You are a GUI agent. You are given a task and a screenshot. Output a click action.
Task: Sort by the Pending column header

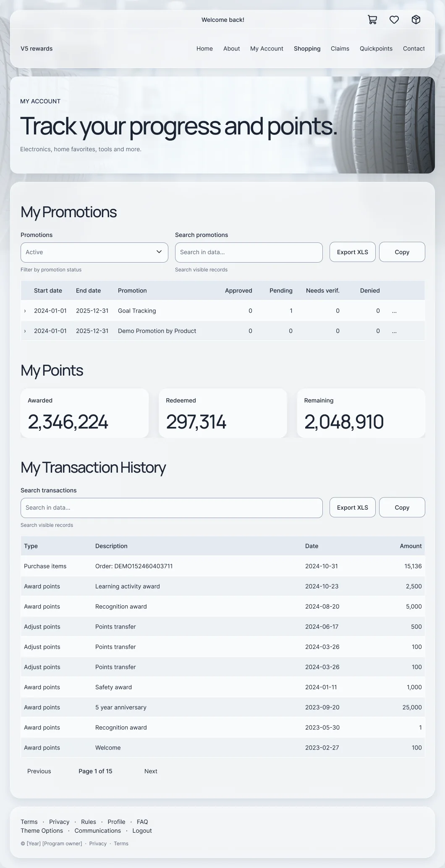click(281, 291)
